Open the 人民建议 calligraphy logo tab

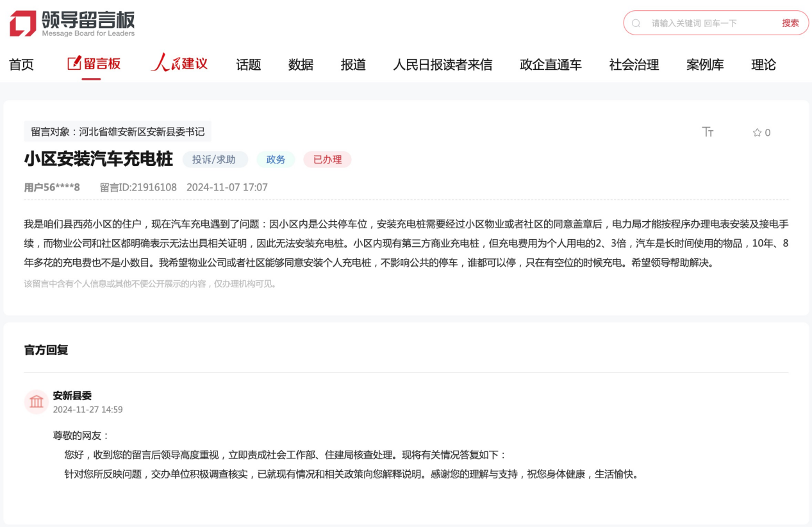pyautogui.click(x=179, y=63)
